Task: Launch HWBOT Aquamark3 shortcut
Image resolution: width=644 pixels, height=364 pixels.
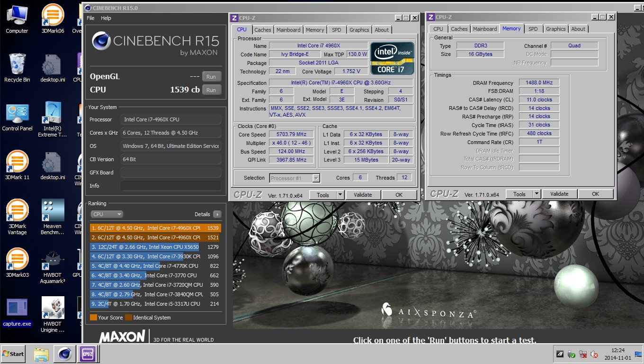Action: [x=53, y=266]
